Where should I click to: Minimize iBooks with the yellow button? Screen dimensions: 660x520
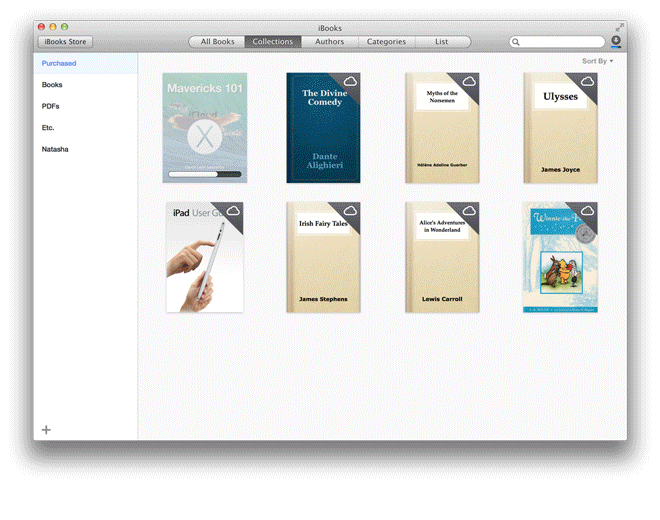pos(53,27)
